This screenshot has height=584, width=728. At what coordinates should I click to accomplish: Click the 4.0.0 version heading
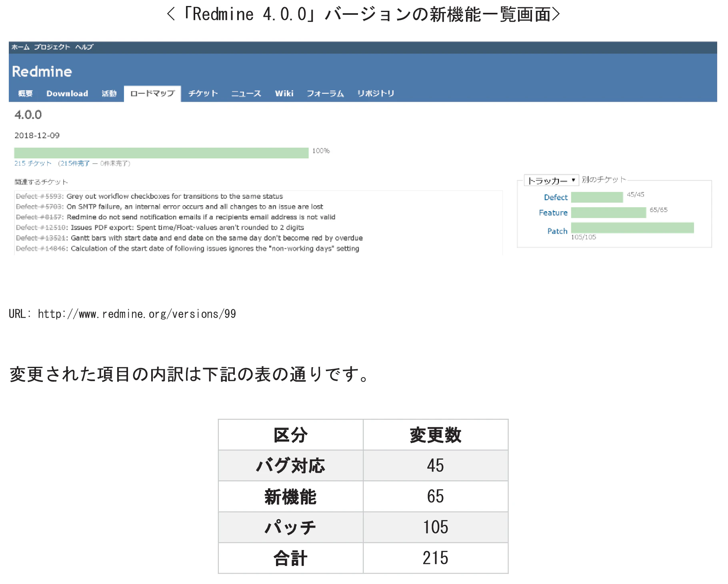click(x=28, y=115)
